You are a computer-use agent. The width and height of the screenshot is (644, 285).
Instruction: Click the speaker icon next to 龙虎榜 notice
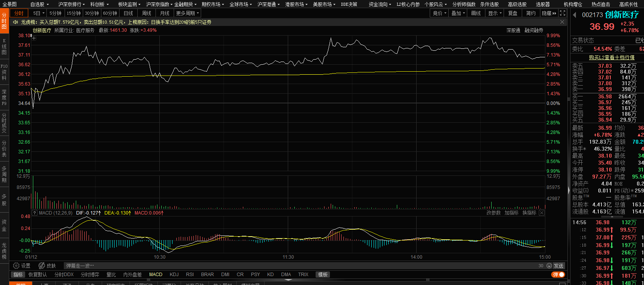coord(15,22)
